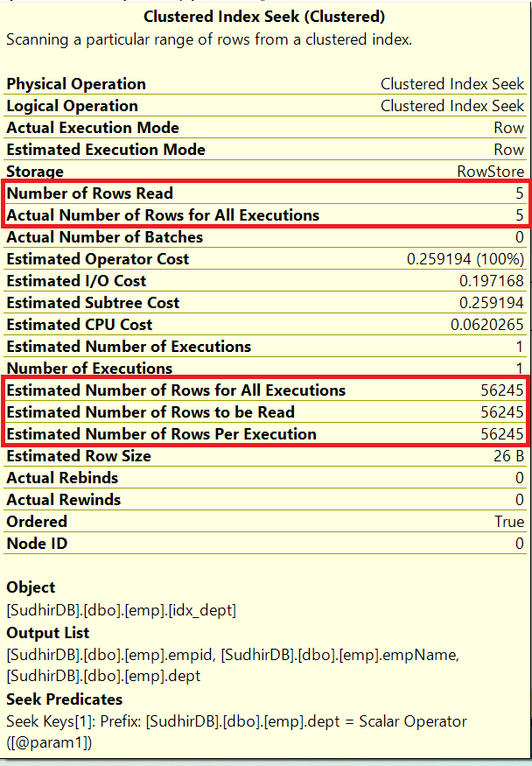Click the Logical Operation label
Viewport: 532px width, 766px height.
tap(73, 106)
